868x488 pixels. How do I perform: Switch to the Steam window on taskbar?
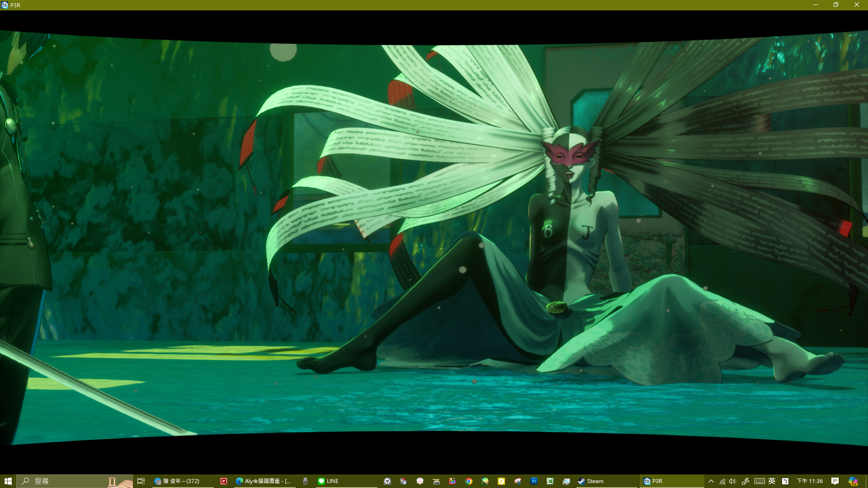click(x=607, y=481)
